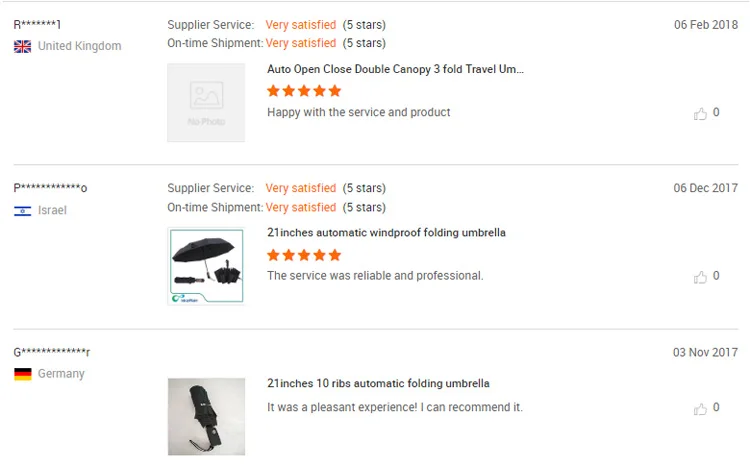Click the Israel flag icon
Screen dimensions: 750x466
tap(22, 211)
